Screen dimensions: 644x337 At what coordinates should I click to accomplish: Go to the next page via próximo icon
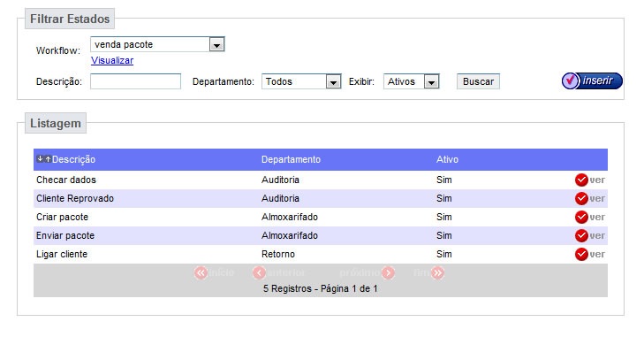click(x=388, y=272)
